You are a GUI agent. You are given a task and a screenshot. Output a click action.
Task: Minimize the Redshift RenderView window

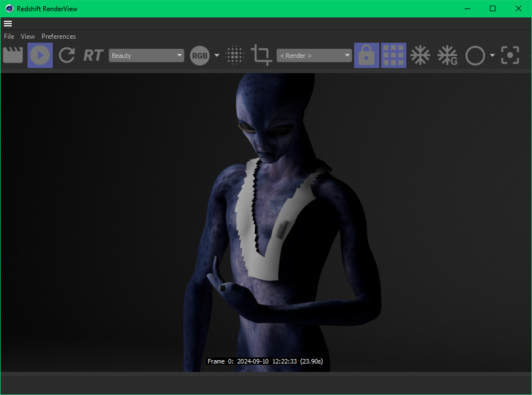[467, 8]
